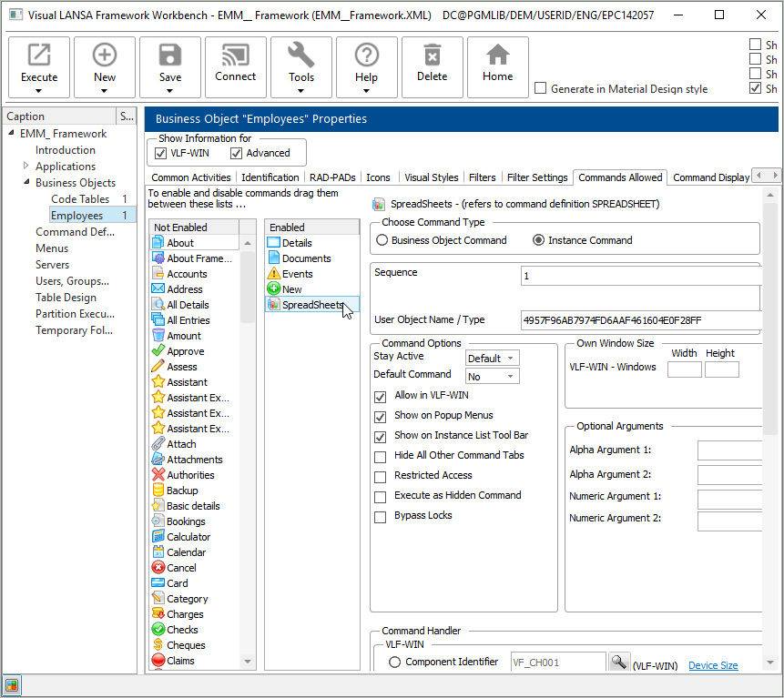Open the Default Command dropdown
The height and width of the screenshot is (698, 784).
[493, 376]
